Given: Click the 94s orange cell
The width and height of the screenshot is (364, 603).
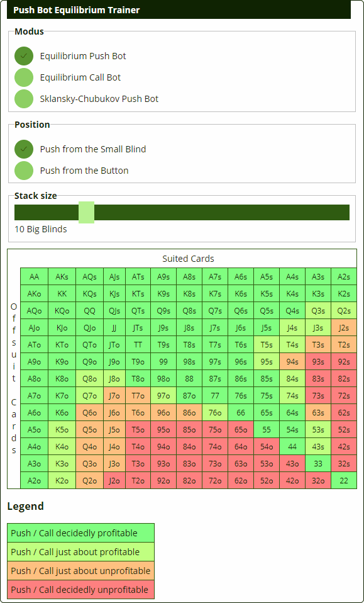Looking at the screenshot, I should point(292,361).
